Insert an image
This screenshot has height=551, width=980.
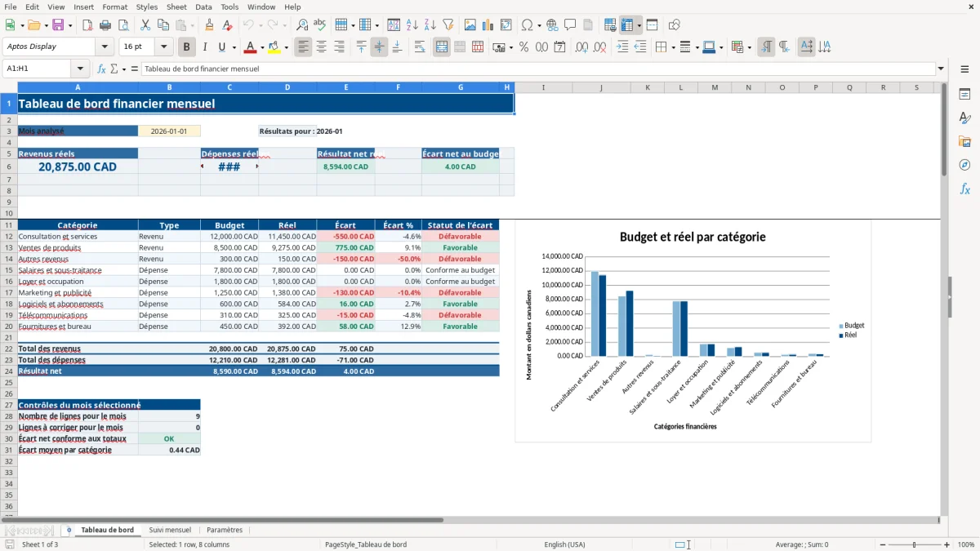(x=470, y=25)
